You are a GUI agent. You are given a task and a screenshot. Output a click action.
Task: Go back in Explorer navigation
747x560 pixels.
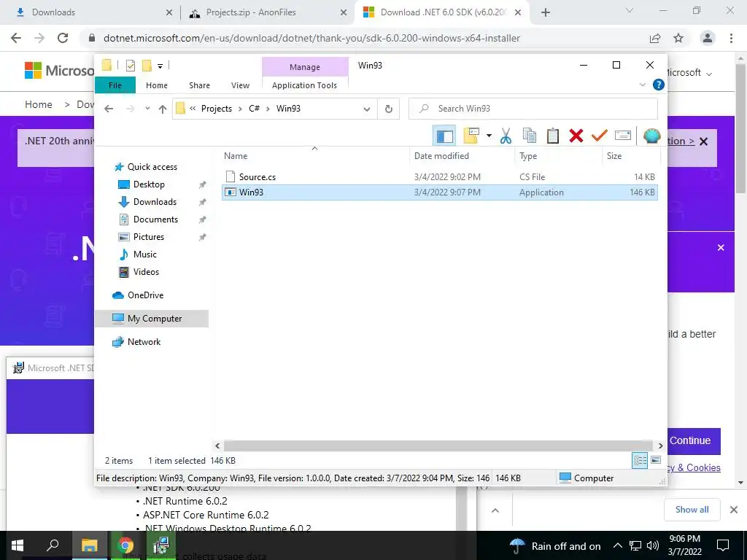109,109
